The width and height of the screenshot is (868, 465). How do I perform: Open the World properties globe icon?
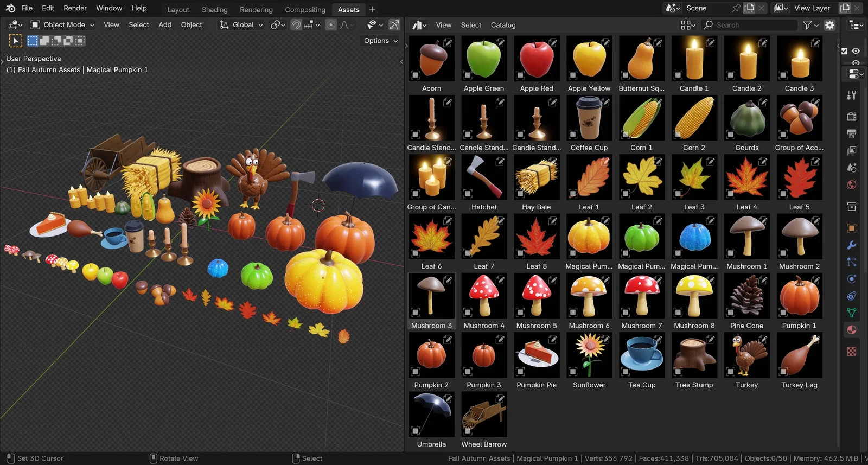point(852,185)
